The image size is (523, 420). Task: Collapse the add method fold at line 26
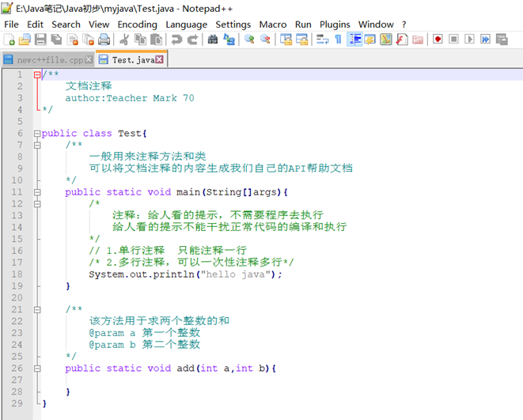coord(37,368)
